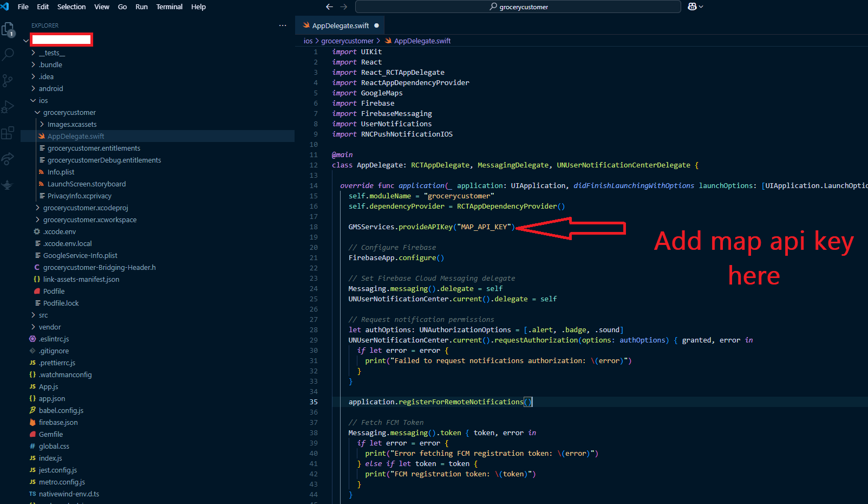Image resolution: width=868 pixels, height=504 pixels.
Task: Go back with the left arrow
Action: point(329,7)
